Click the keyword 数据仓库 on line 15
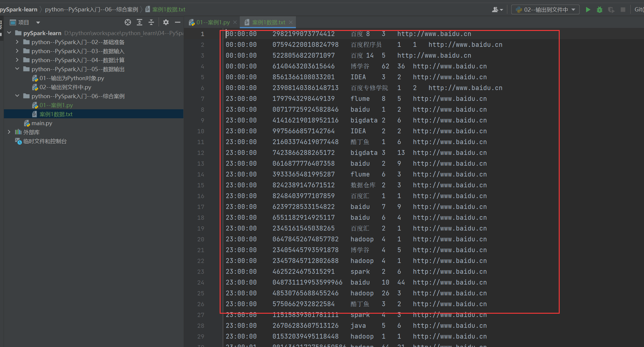The width and height of the screenshot is (644, 347). [363, 185]
